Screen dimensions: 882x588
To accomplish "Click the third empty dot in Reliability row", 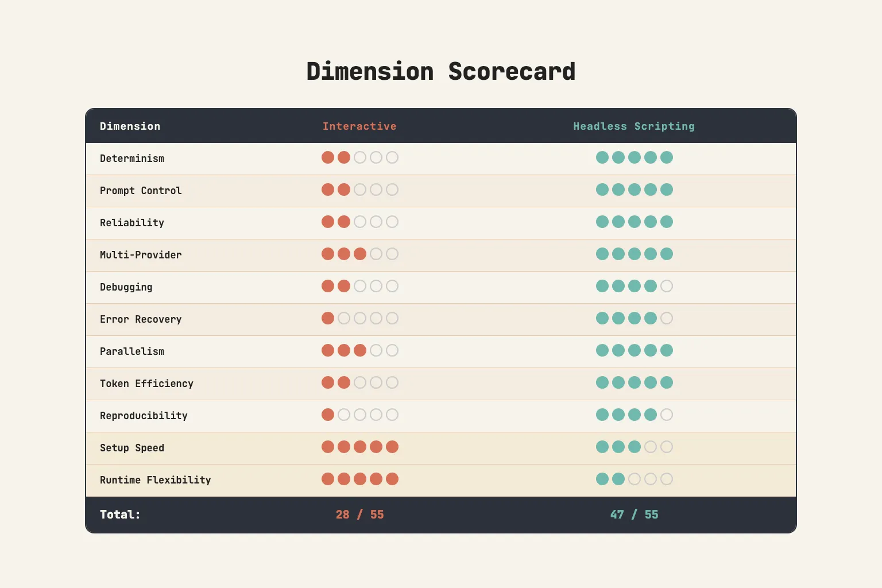I will pyautogui.click(x=360, y=222).
